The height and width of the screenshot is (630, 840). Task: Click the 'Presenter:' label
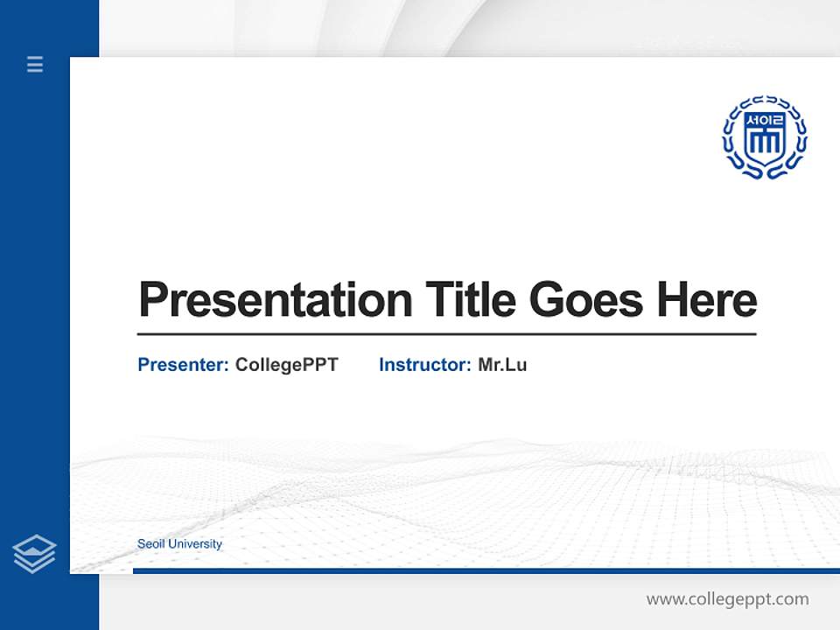(183, 365)
